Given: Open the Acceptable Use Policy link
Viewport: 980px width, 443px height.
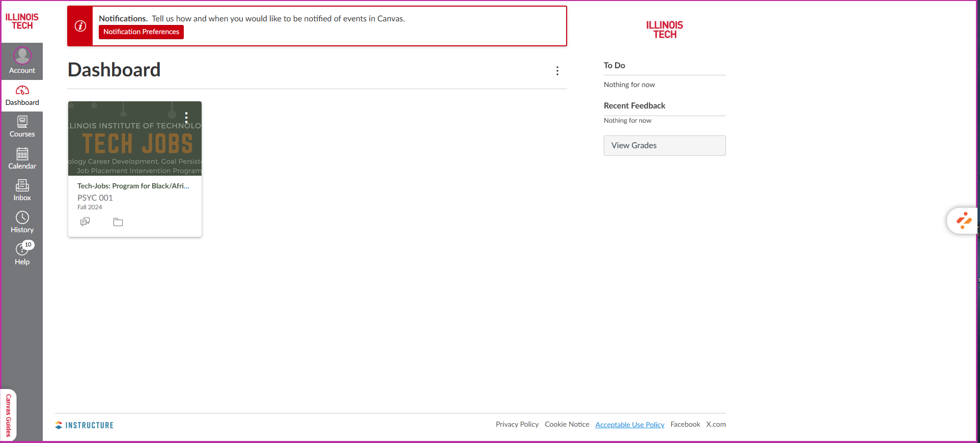Looking at the screenshot, I should pos(630,425).
